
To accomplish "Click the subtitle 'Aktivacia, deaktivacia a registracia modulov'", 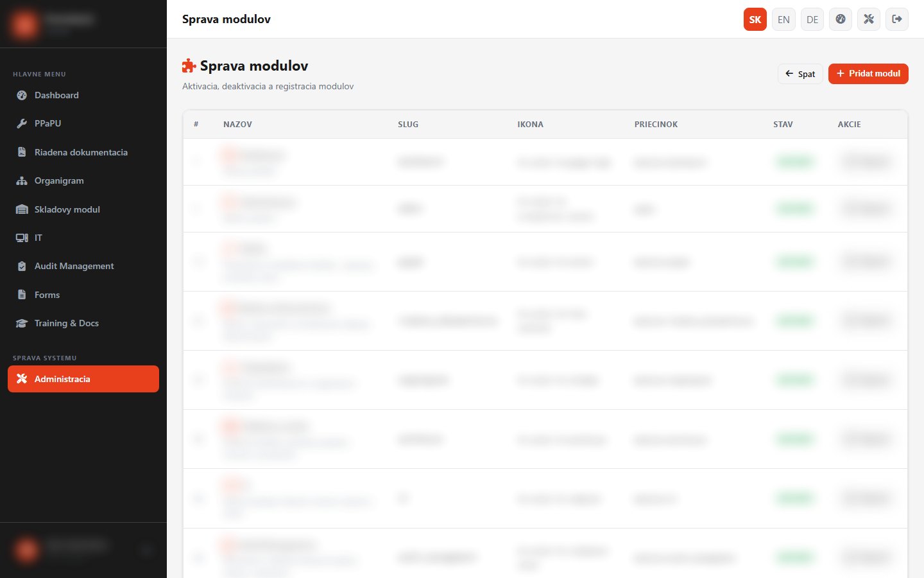I will (268, 87).
